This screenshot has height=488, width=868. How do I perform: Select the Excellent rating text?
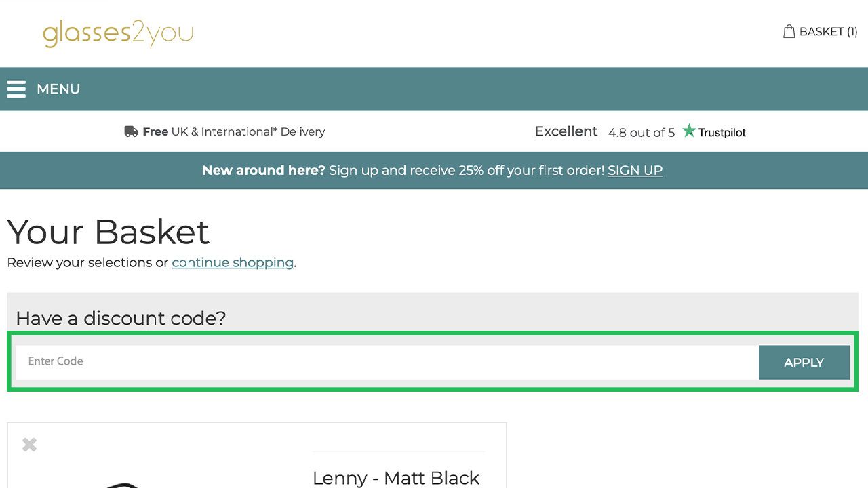click(566, 131)
